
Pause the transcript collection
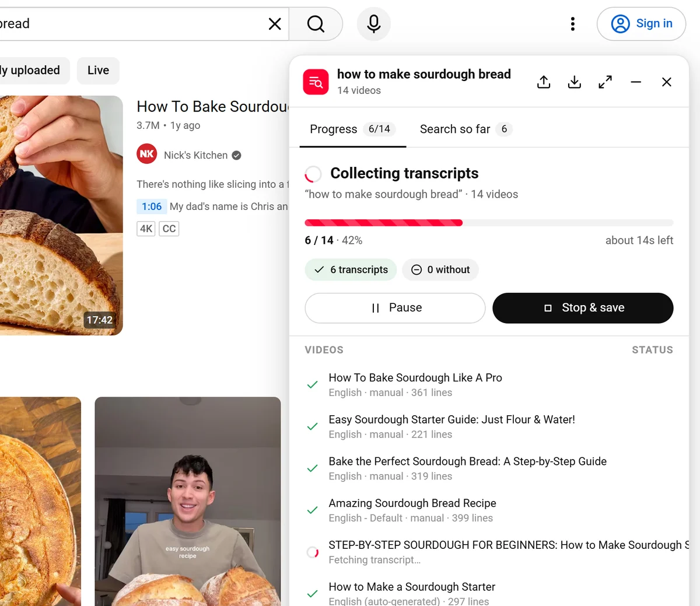(395, 308)
